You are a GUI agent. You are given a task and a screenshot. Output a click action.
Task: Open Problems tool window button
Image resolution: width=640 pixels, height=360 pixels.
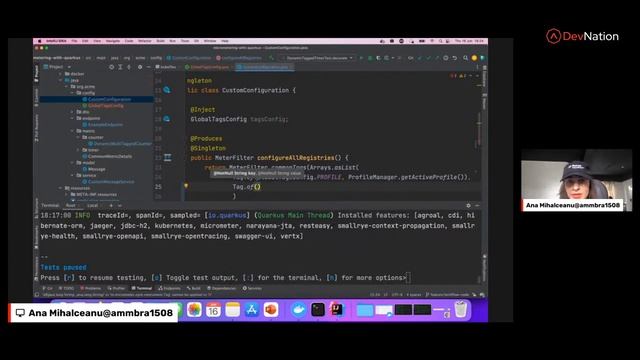(x=91, y=288)
